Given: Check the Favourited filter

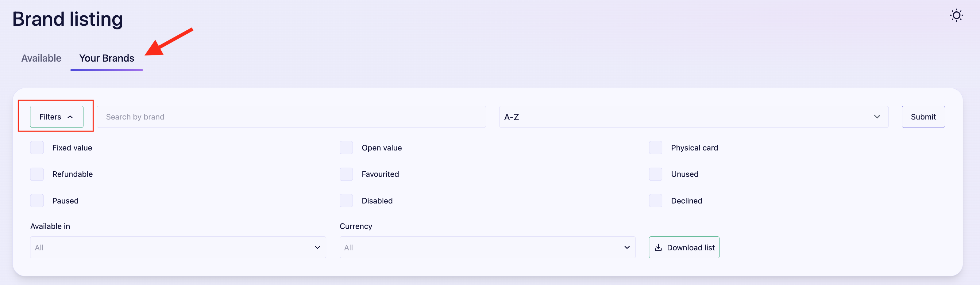Looking at the screenshot, I should [346, 174].
